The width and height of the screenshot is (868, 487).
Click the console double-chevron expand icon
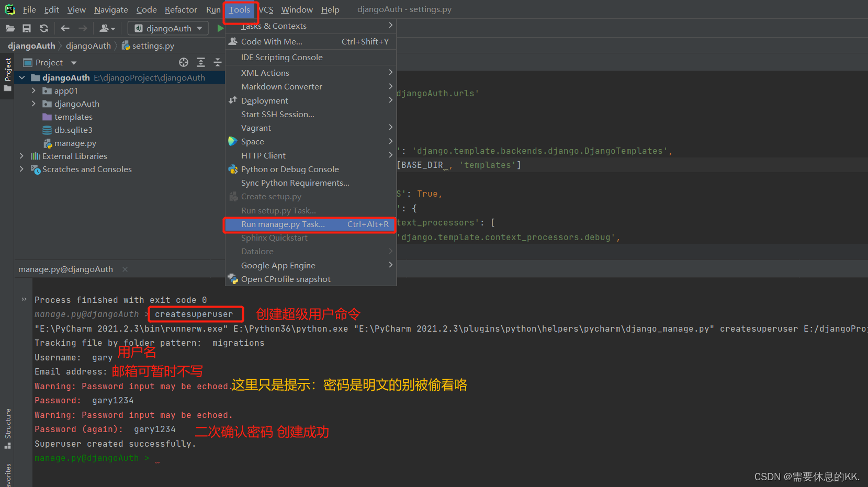tap(24, 300)
